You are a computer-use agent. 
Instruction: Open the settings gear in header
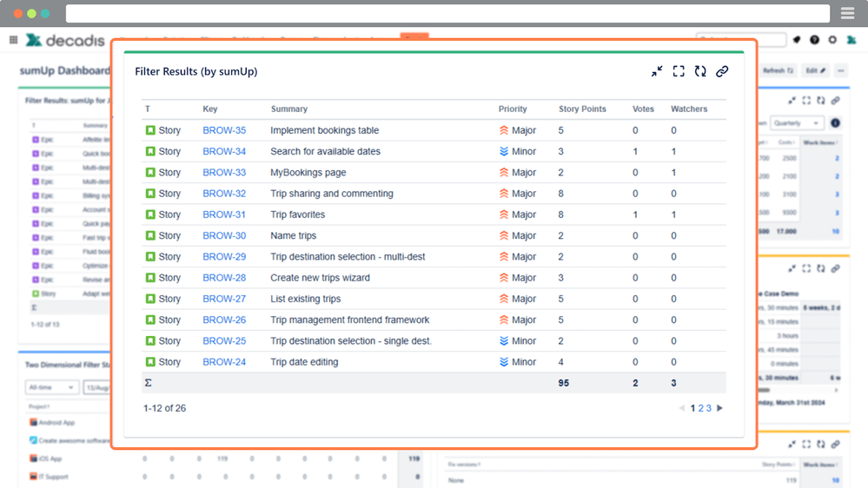[x=832, y=40]
